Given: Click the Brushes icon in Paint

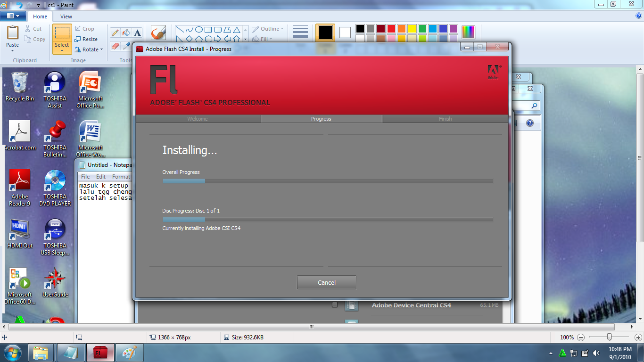Looking at the screenshot, I should (x=157, y=32).
